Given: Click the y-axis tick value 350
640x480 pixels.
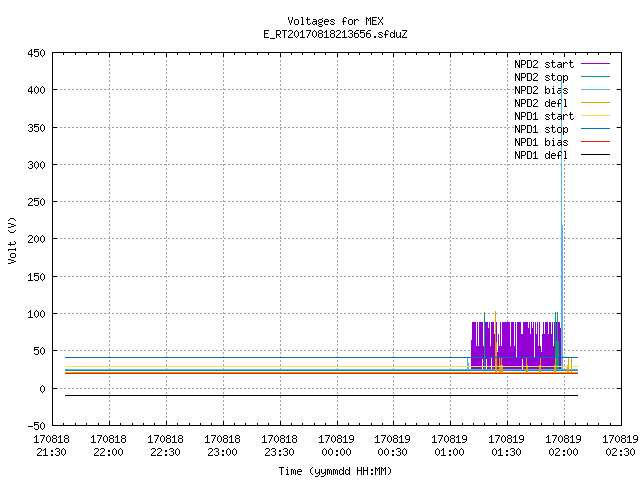Looking at the screenshot, I should 36,128.
